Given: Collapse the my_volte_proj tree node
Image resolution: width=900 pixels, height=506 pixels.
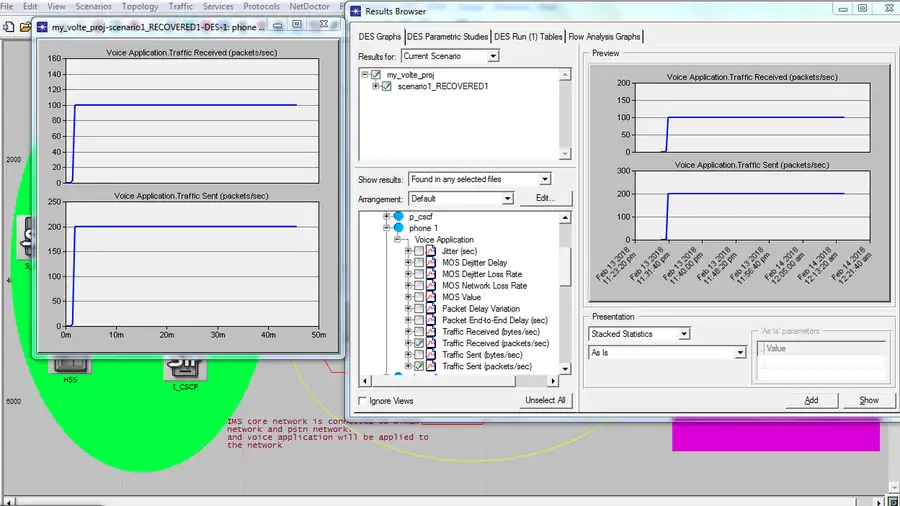Looking at the screenshot, I should [364, 75].
